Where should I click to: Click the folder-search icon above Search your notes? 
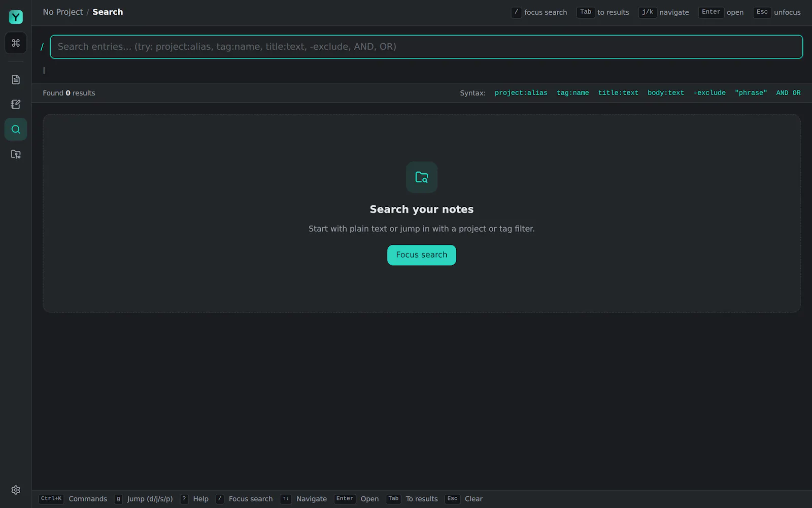click(422, 177)
